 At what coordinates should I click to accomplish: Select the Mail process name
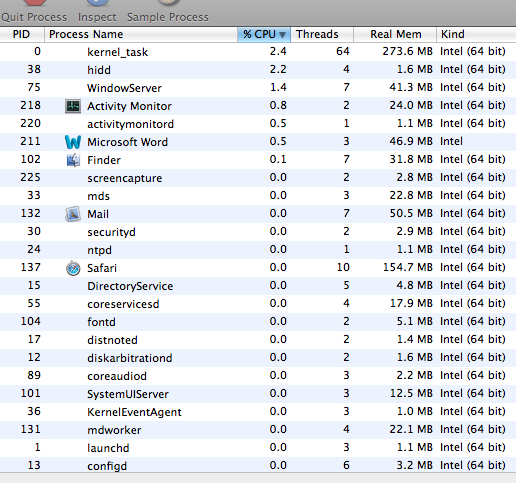click(x=98, y=214)
